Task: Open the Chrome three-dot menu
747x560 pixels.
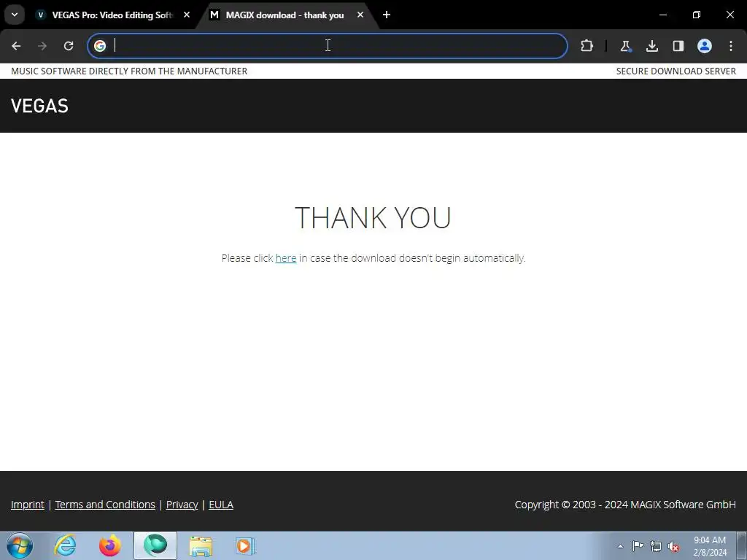Action: coord(731,46)
